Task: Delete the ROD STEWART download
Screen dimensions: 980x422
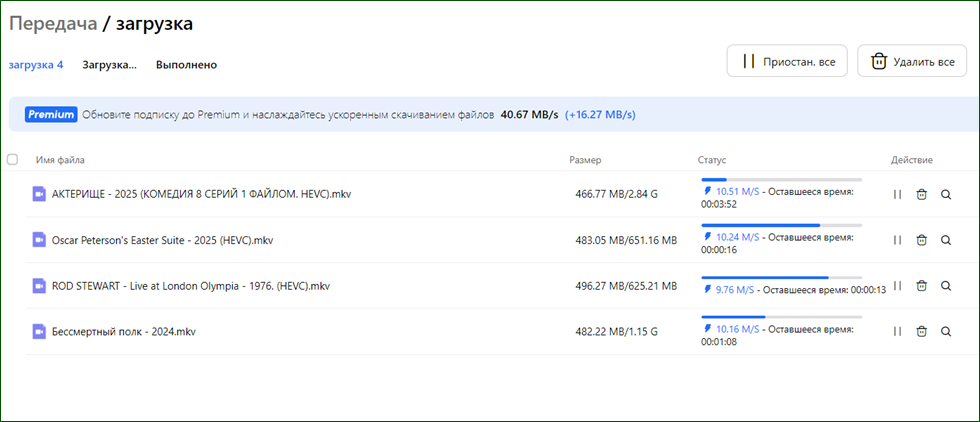Action: 921,286
